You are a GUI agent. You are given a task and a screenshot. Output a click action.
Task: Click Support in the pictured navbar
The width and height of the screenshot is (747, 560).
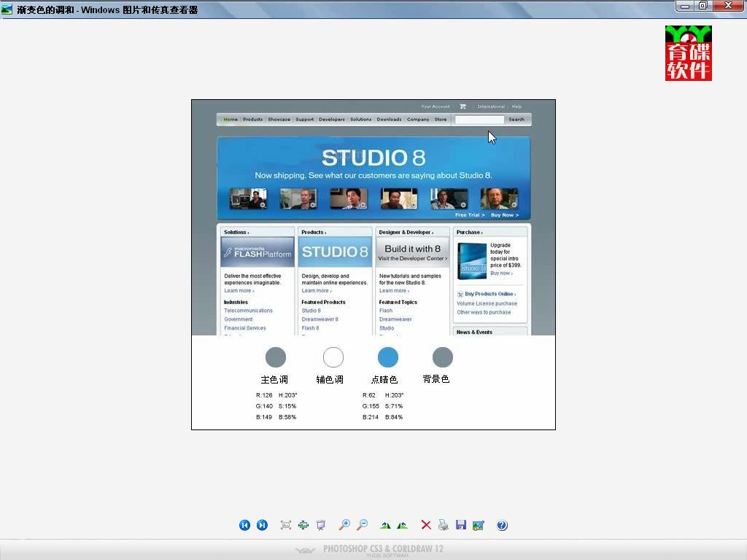(x=304, y=120)
